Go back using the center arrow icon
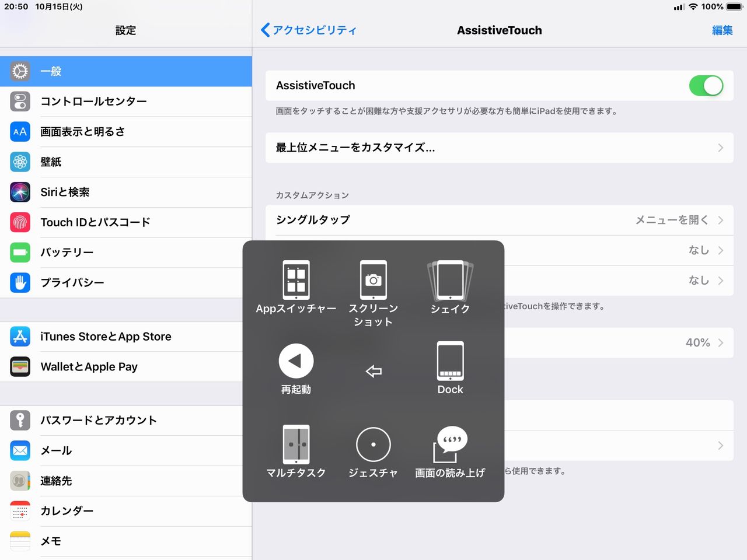 click(373, 371)
